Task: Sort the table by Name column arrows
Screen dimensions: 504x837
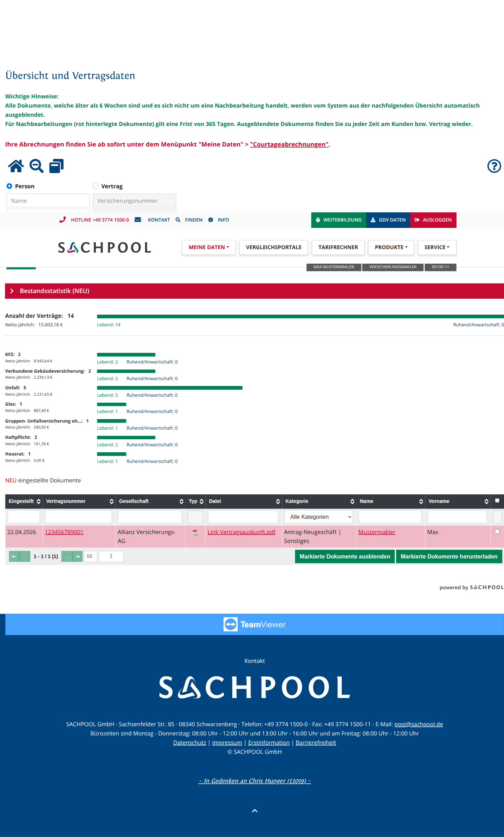Action: [x=421, y=501]
